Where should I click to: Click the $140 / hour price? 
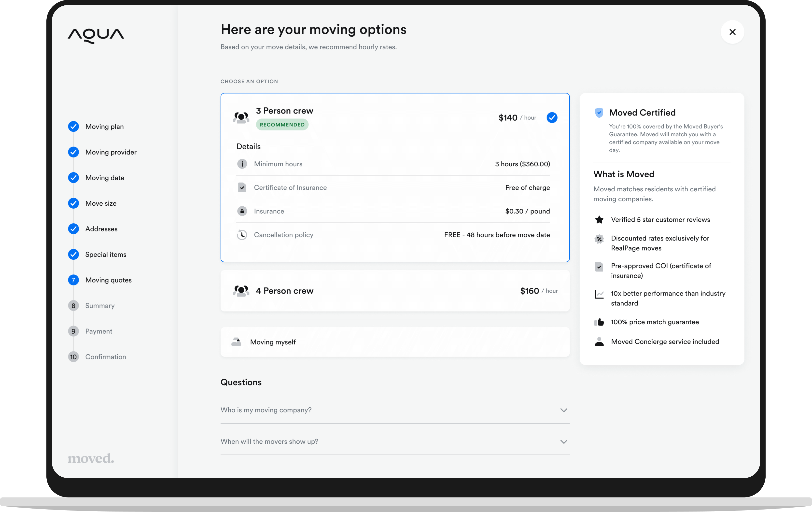(x=517, y=118)
